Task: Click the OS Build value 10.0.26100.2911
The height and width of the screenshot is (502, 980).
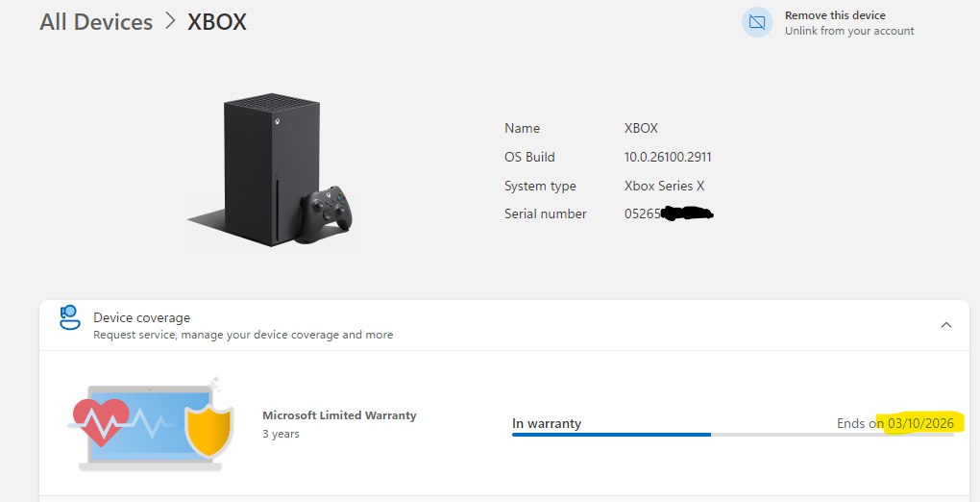Action: (668, 157)
